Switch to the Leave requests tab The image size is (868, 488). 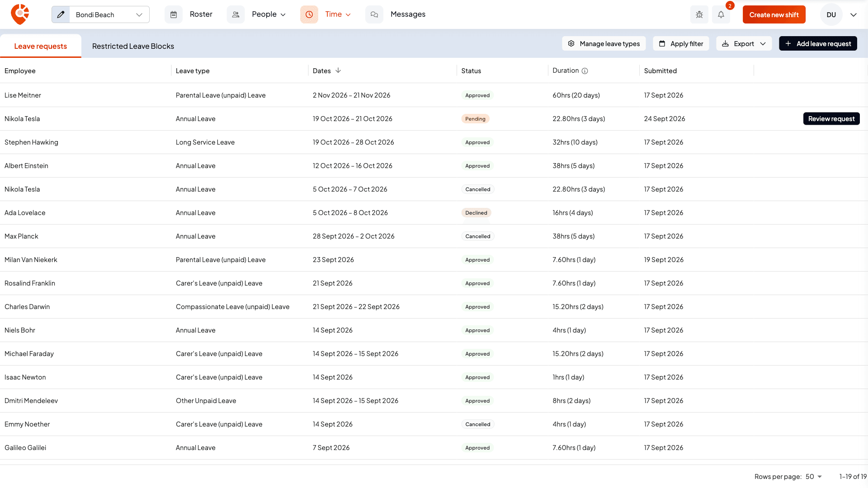(41, 46)
